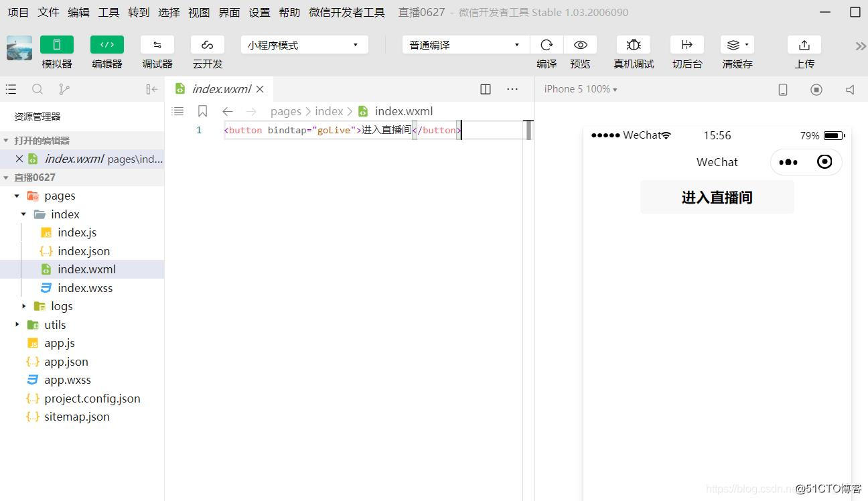Toggle the editor panel button
The width and height of the screenshot is (868, 501).
click(107, 45)
